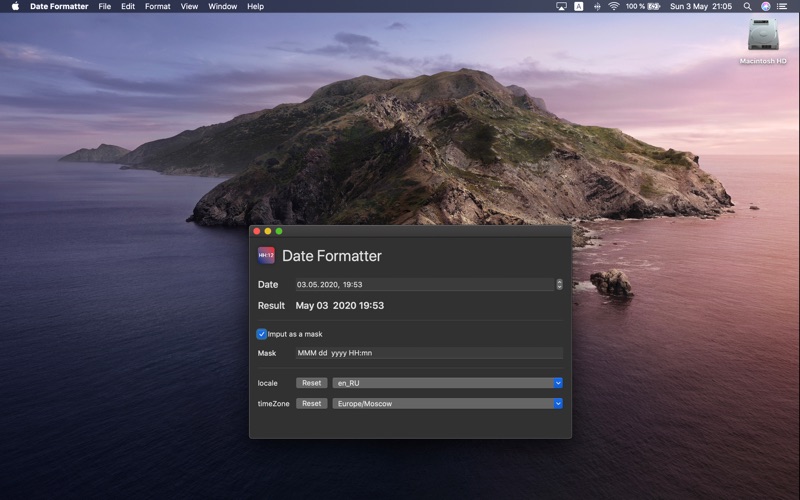
Task: Zoom window with green button
Action: point(279,231)
